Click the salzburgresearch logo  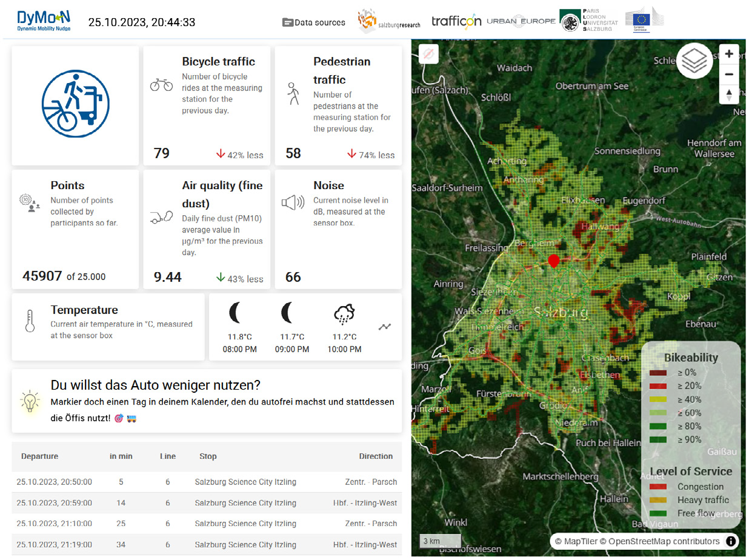tap(387, 21)
